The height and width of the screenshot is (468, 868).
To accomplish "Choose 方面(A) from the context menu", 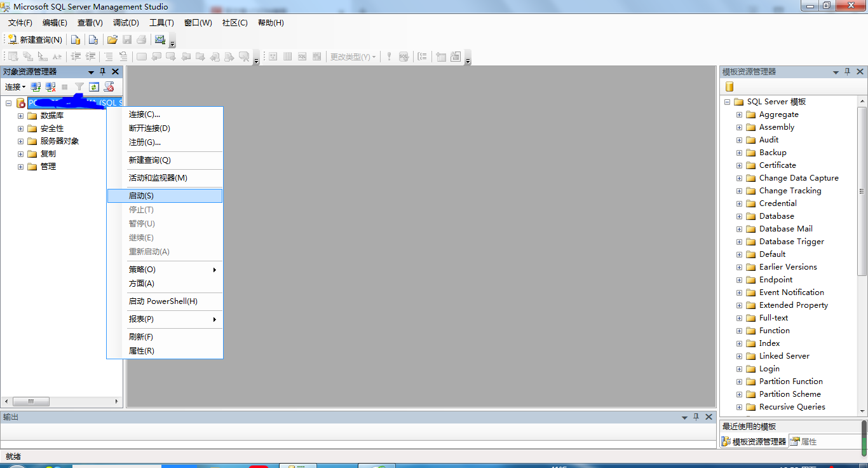I will (165, 284).
